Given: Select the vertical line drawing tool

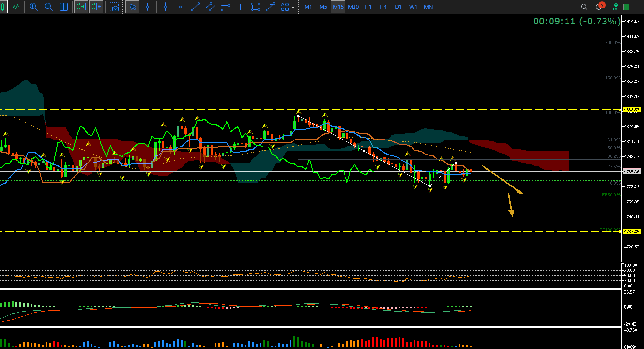Looking at the screenshot, I should pos(165,7).
